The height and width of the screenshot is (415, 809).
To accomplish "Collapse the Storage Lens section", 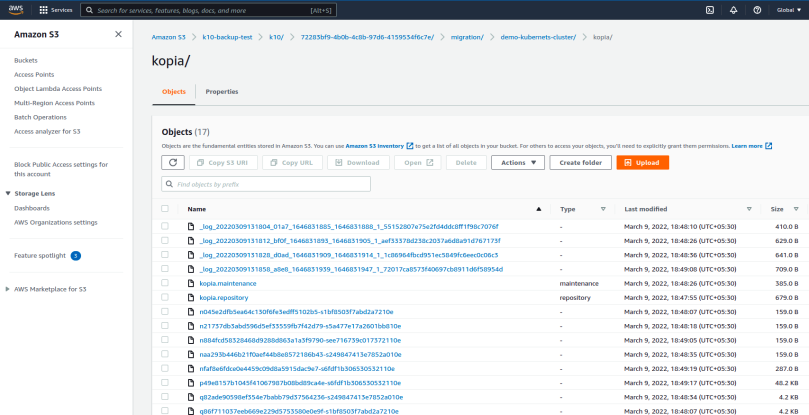I will click(x=8, y=194).
